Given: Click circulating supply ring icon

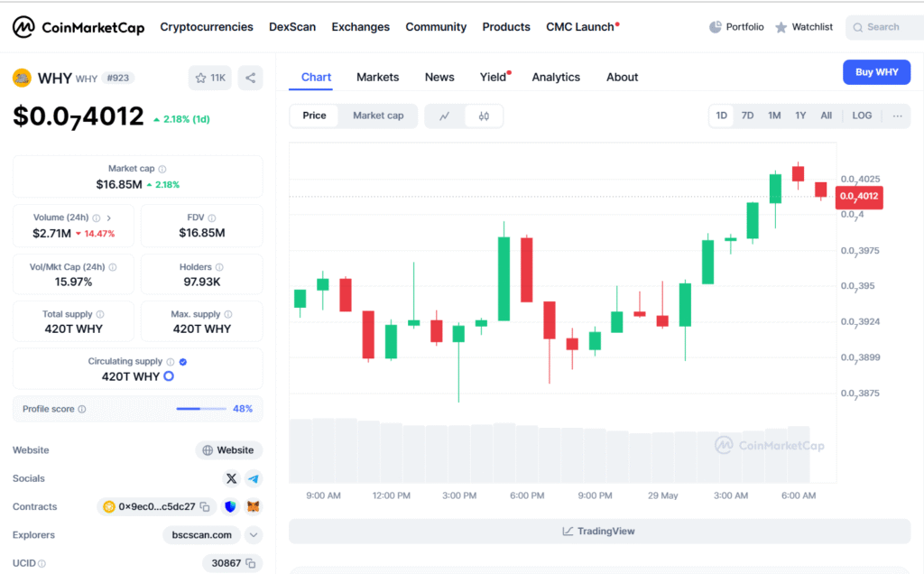Looking at the screenshot, I should pos(169,376).
